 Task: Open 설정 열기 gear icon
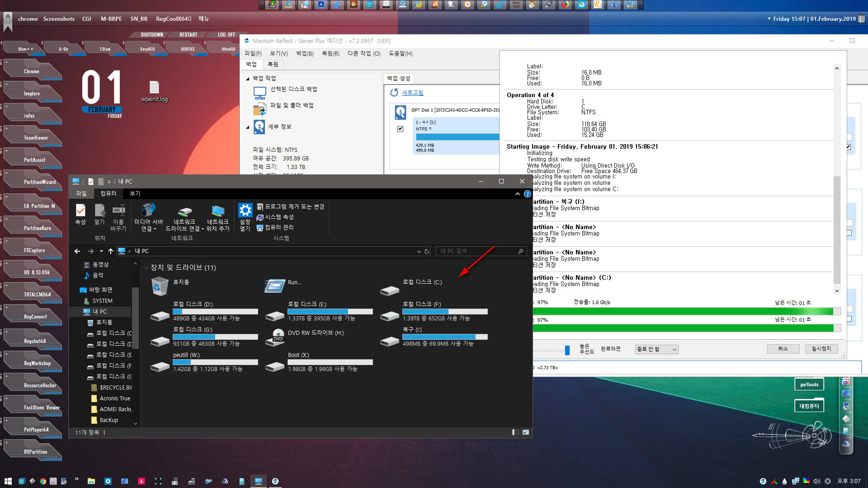tap(245, 217)
